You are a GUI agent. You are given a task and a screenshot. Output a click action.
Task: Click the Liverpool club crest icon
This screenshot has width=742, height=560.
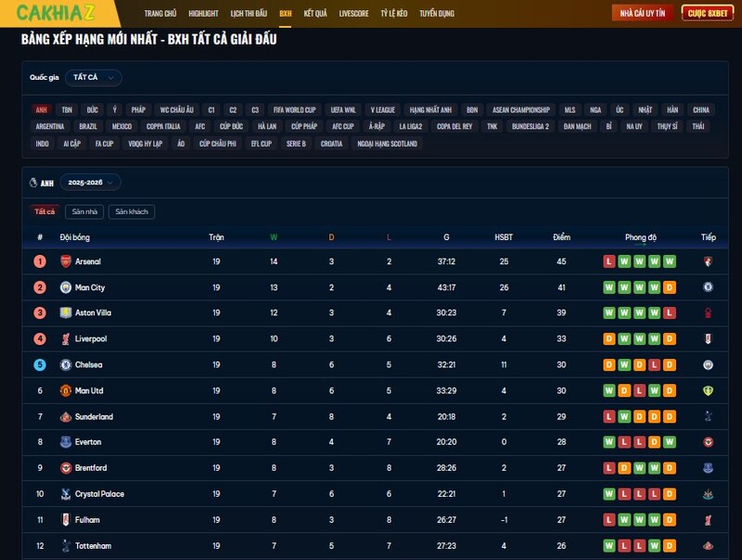click(66, 339)
